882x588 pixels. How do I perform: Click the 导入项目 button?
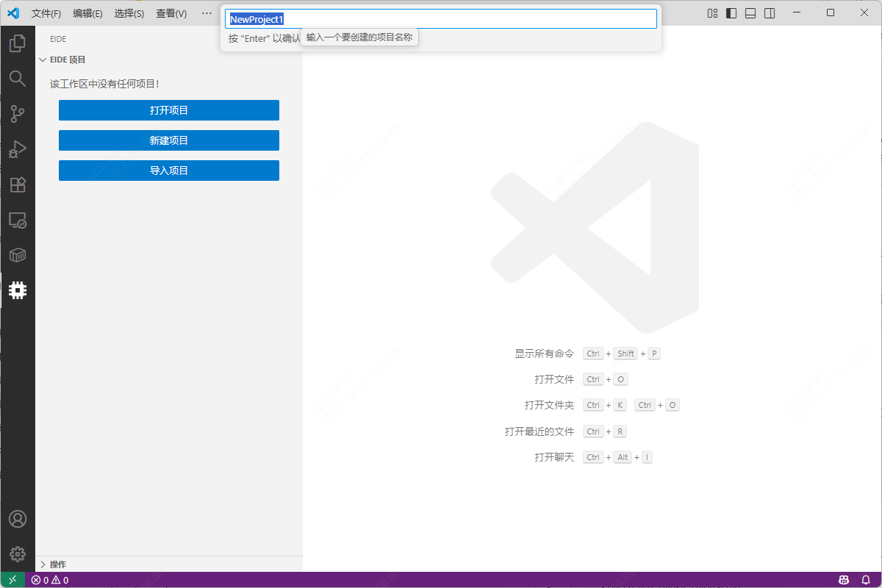[169, 171]
